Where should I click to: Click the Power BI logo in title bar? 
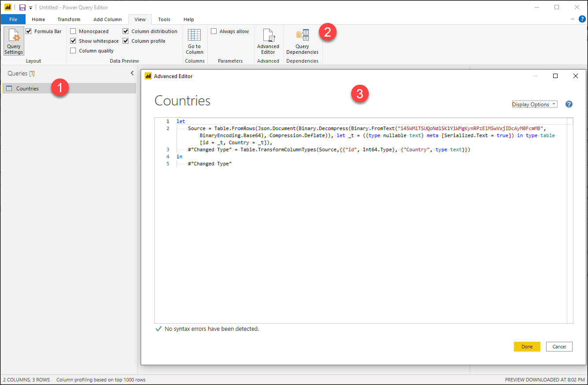coord(7,7)
